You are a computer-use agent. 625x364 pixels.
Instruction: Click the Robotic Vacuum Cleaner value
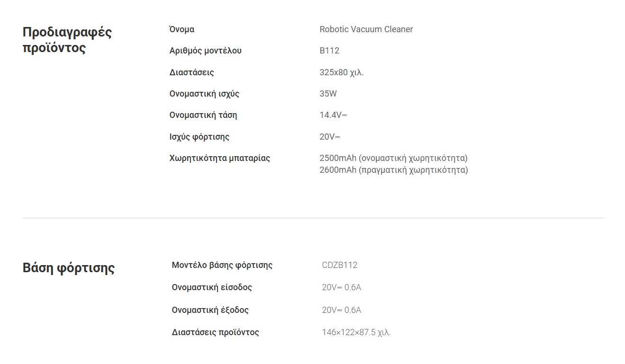[x=366, y=29]
